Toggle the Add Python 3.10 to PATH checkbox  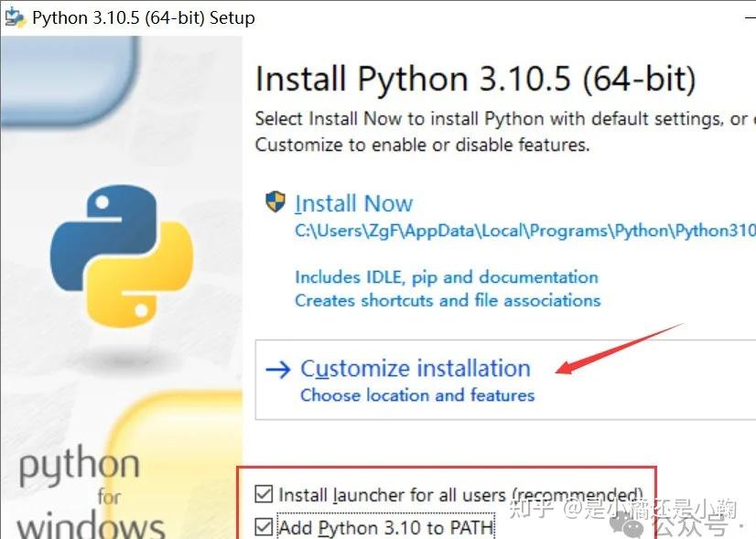click(265, 527)
